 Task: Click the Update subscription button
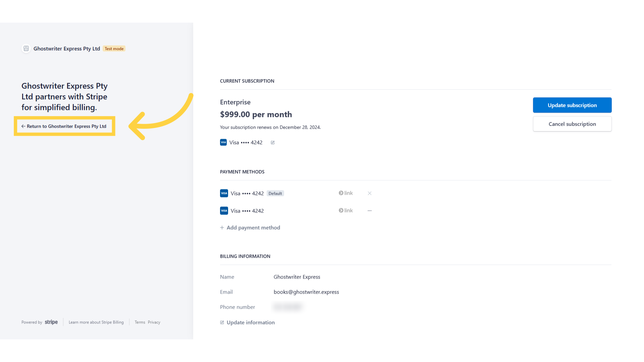572,105
